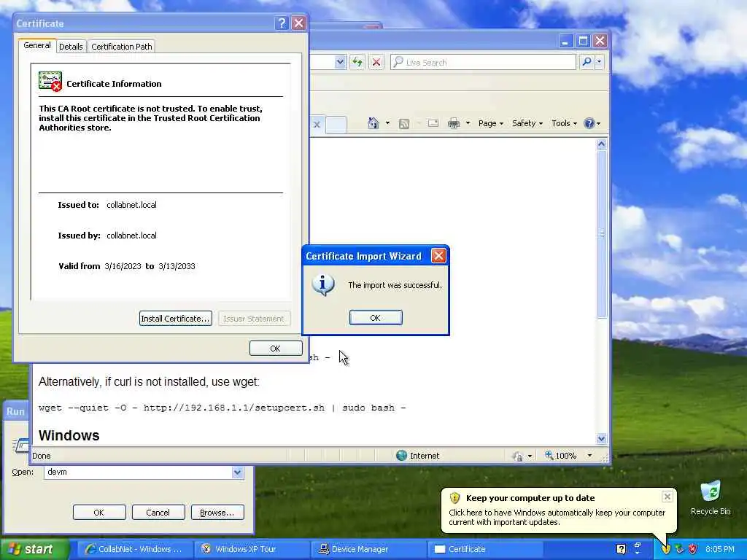
Task: Open the zoom level 100% control
Action: coord(561,456)
